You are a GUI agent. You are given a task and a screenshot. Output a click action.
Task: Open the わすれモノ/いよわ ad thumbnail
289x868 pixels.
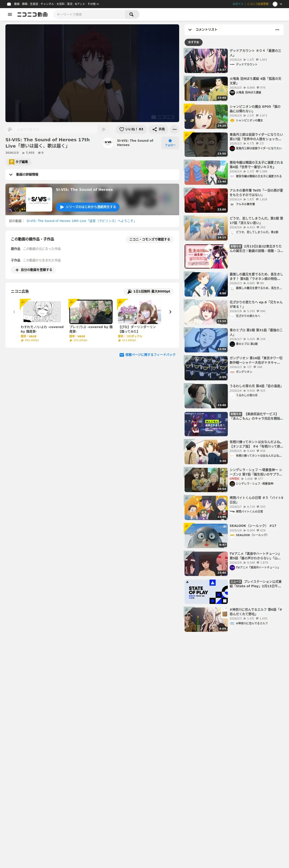pos(42,312)
